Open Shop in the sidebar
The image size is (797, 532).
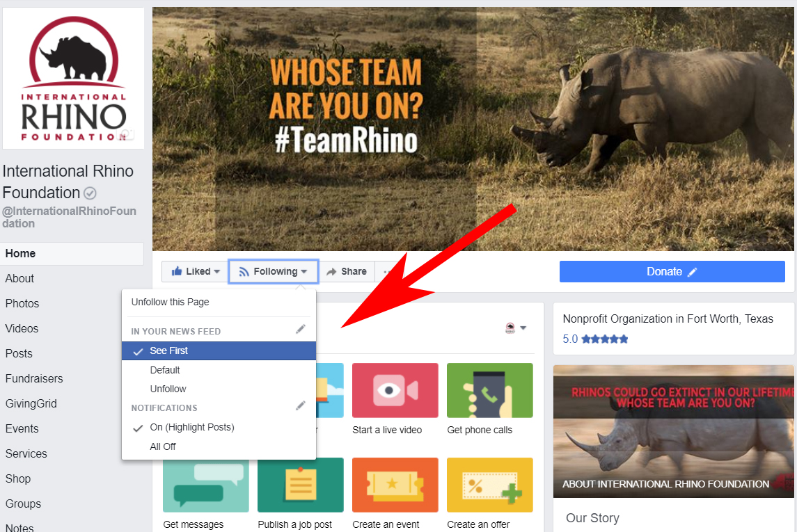coord(18,478)
